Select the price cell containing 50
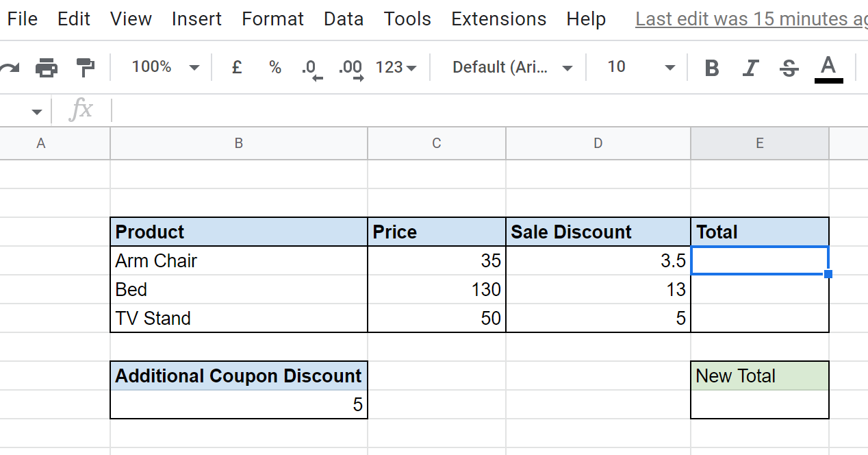Viewport: 868px width, 455px height. click(437, 318)
